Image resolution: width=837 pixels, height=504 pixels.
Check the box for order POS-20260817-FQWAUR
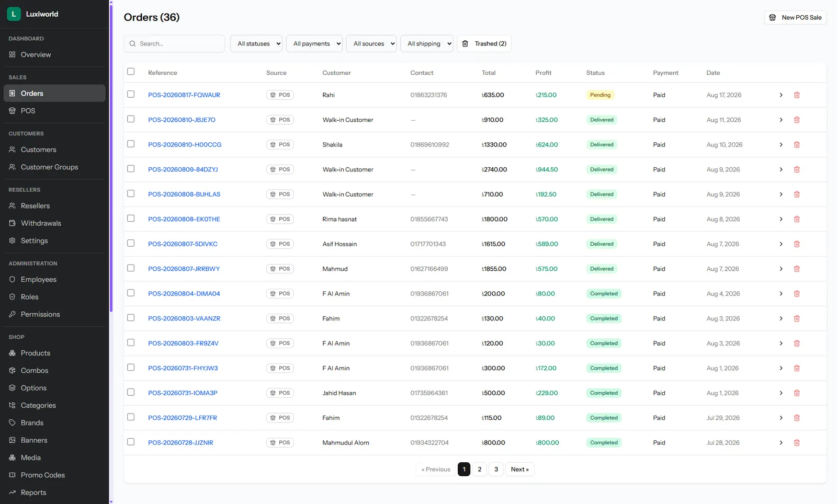[x=131, y=94]
